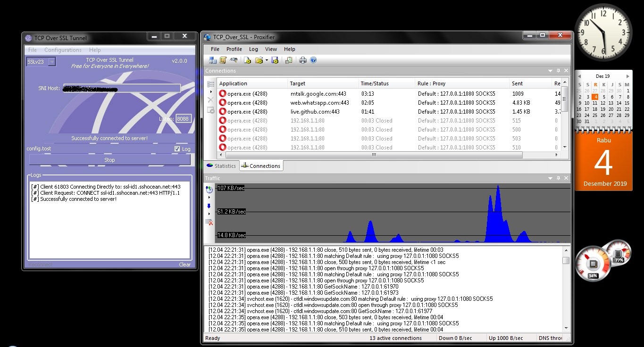644x347 pixels.
Task: Open View menu in Proxifier
Action: [x=271, y=49]
